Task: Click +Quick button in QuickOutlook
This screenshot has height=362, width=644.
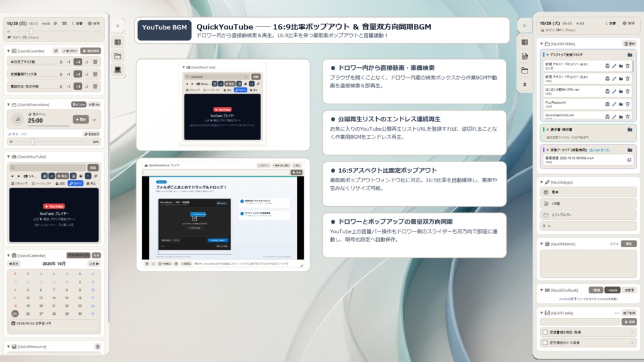Action: coord(613,290)
